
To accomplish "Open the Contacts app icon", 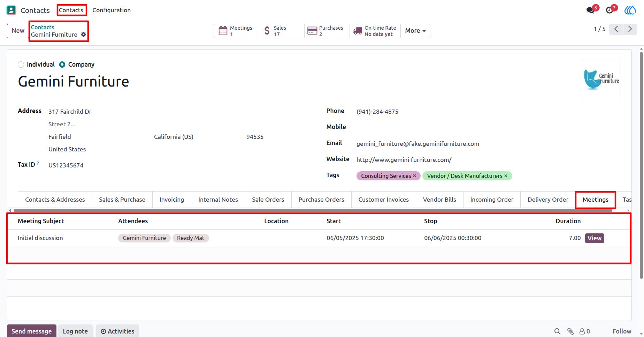I will [x=11, y=10].
